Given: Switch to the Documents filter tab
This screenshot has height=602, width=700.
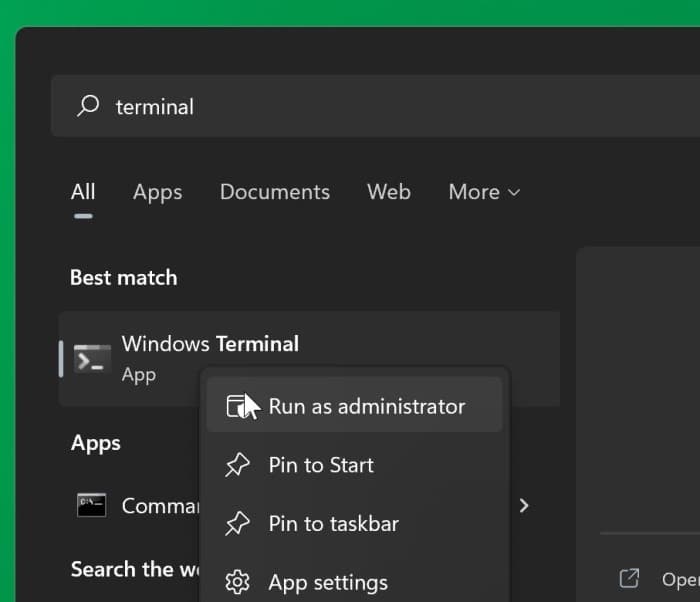Looking at the screenshot, I should coord(275,192).
